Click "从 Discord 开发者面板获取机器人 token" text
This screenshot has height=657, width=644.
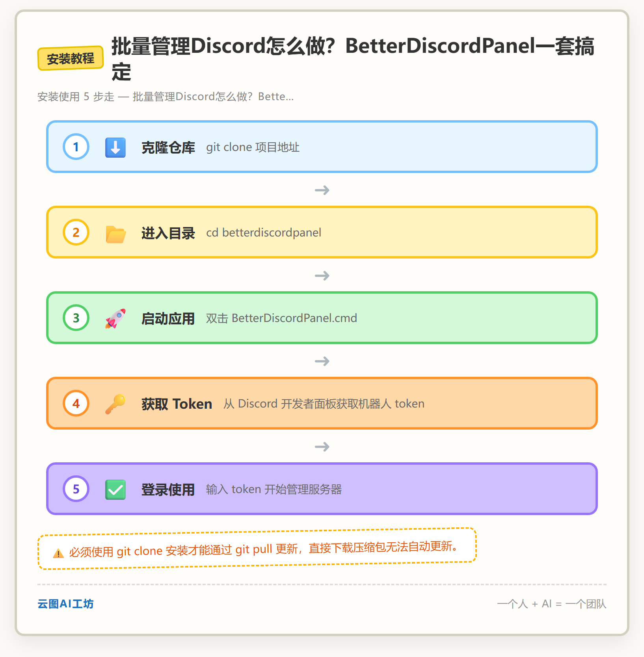(324, 404)
